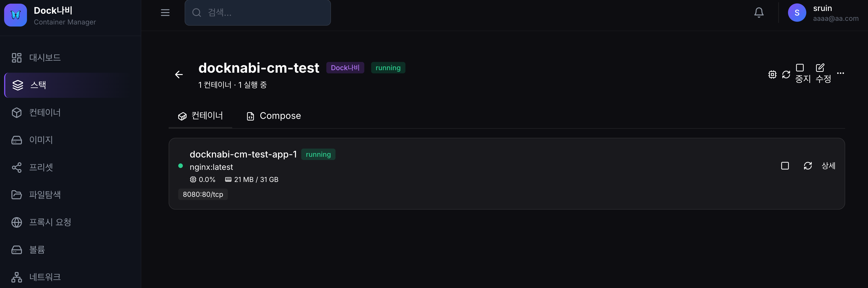The height and width of the screenshot is (288, 868).
Task: Switch to the Compose tab
Action: pyautogui.click(x=274, y=116)
